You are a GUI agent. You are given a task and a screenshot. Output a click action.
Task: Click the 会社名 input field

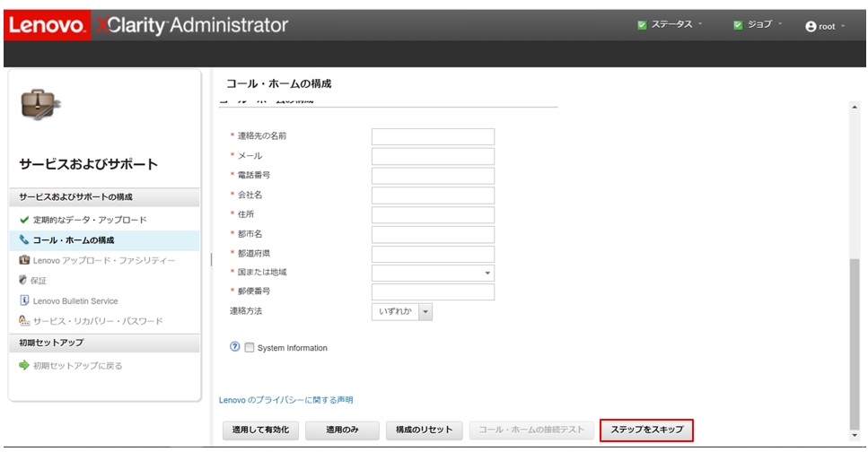pyautogui.click(x=433, y=196)
